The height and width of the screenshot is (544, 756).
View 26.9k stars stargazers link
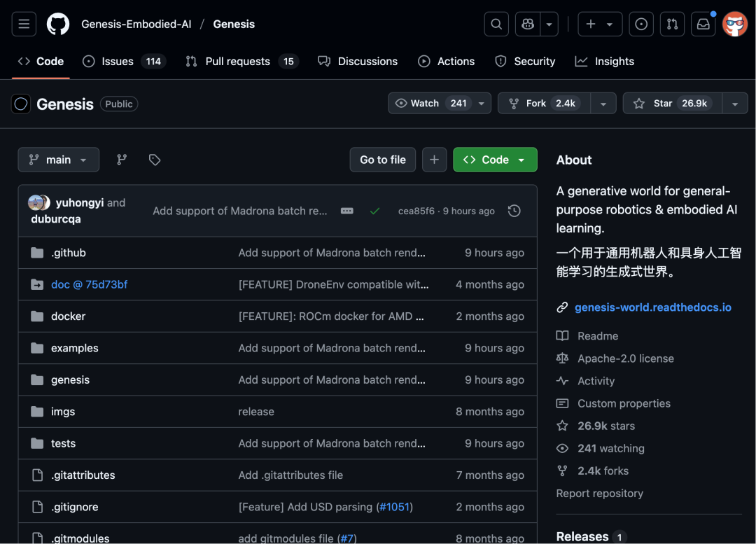tap(606, 426)
